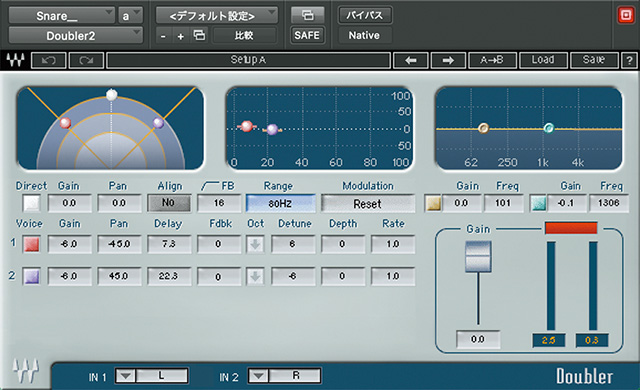Image resolution: width=640 pixels, height=390 pixels.
Task: Click the left peak readout 2.5
Action: click(549, 340)
